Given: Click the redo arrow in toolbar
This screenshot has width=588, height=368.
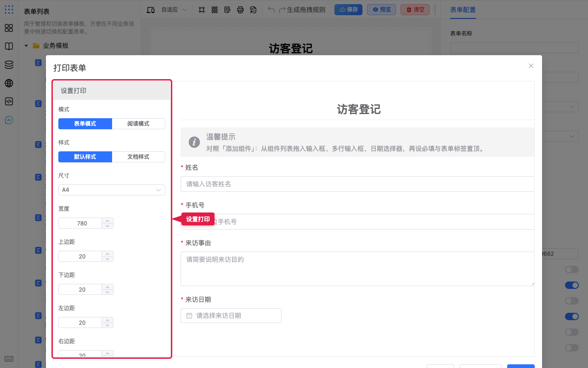Looking at the screenshot, I should [x=283, y=10].
